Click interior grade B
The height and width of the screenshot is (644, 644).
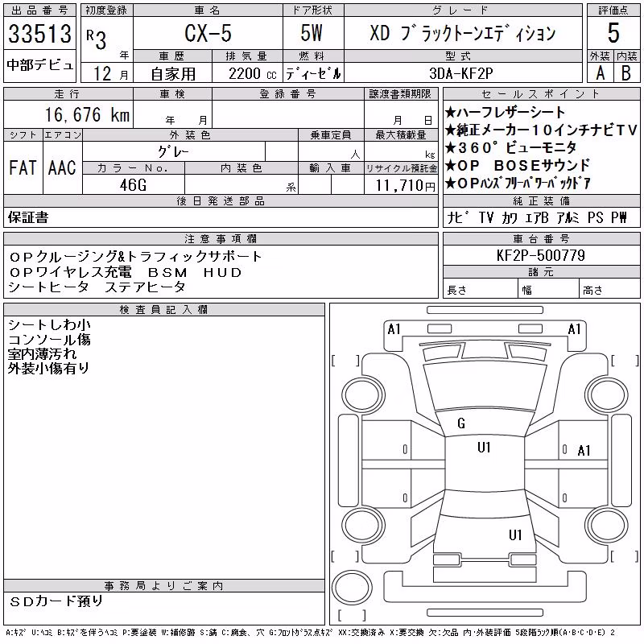coord(626,73)
